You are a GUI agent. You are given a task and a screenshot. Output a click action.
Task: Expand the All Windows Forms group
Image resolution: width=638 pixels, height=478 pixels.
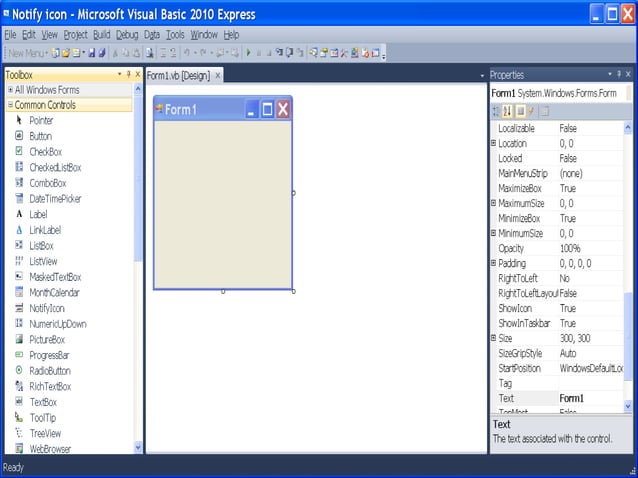coord(10,90)
